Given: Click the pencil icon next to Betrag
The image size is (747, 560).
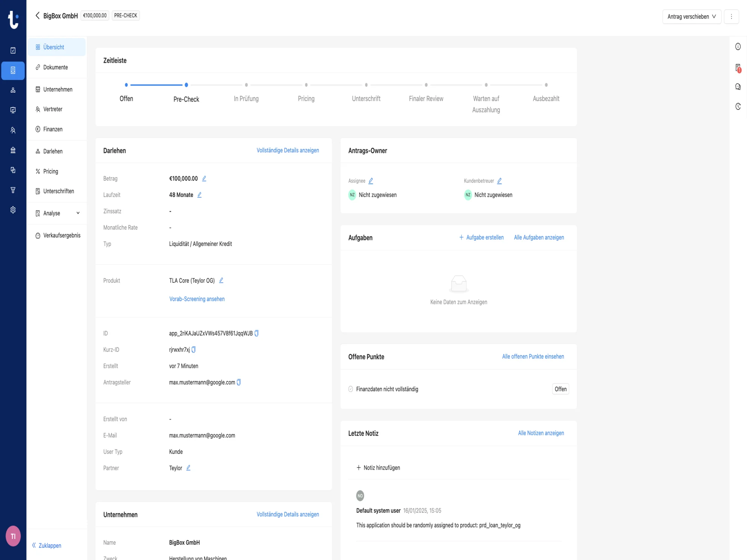Looking at the screenshot, I should click(x=204, y=178).
